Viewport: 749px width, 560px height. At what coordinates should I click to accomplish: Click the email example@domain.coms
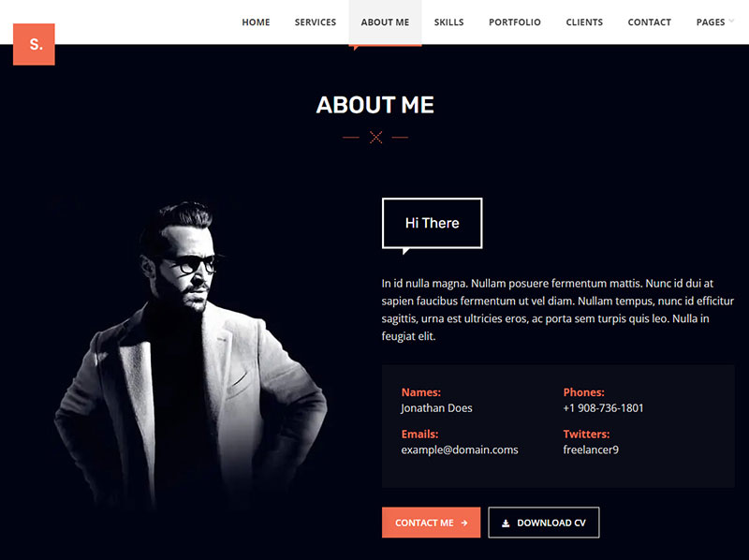pos(460,450)
